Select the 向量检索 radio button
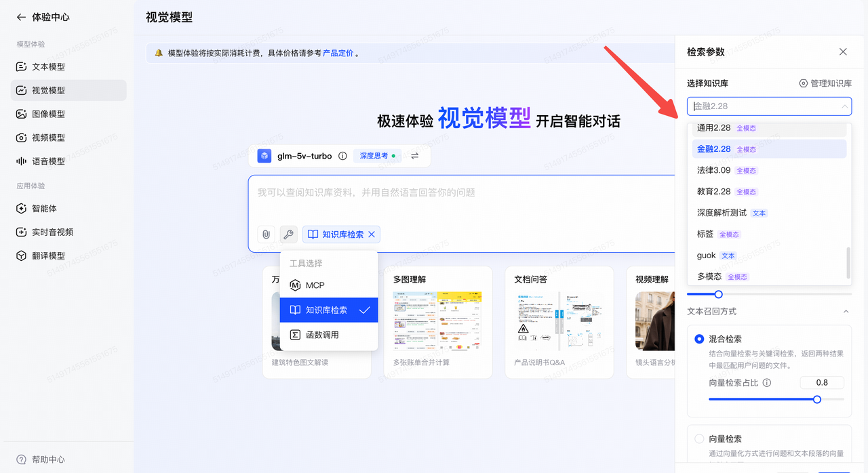The height and width of the screenshot is (473, 868). [x=699, y=439]
